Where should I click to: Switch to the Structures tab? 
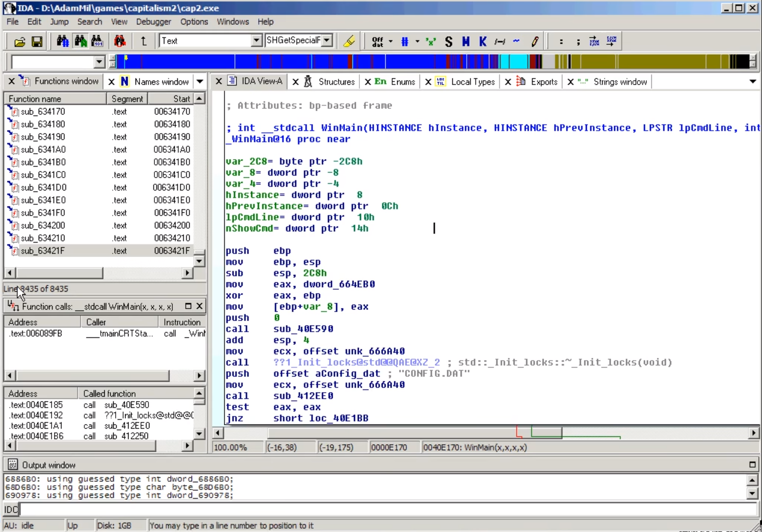click(330, 81)
